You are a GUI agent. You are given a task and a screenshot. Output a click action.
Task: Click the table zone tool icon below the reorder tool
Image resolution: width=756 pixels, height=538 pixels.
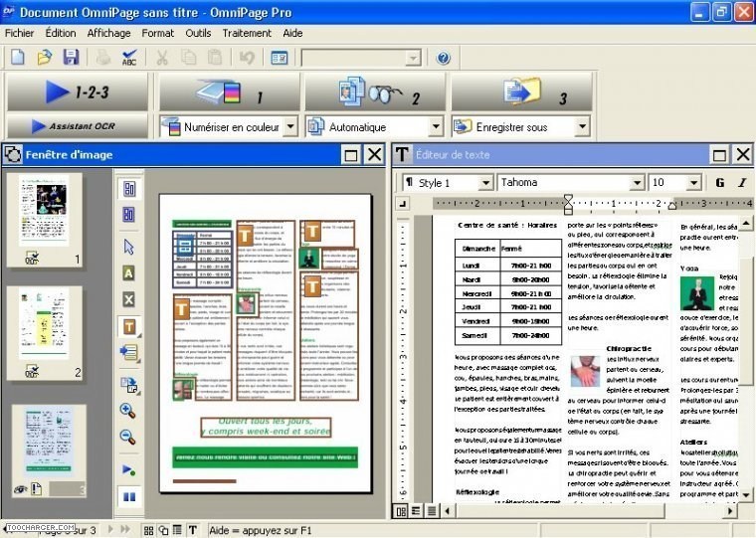point(129,385)
